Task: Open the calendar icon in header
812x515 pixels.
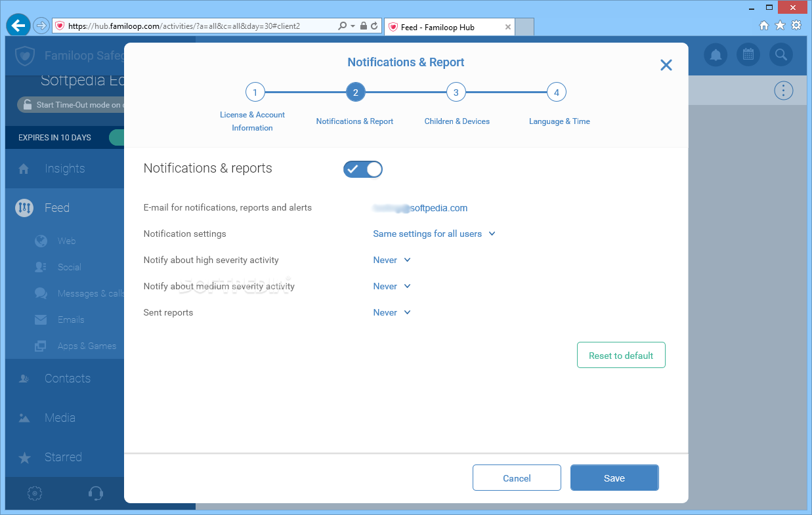Action: tap(748, 54)
